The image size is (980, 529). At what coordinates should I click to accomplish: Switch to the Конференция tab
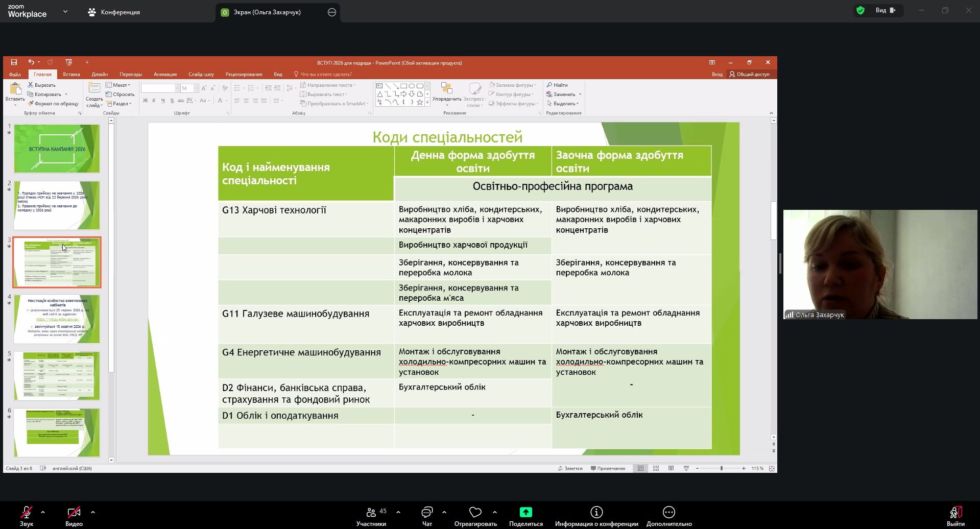point(114,12)
